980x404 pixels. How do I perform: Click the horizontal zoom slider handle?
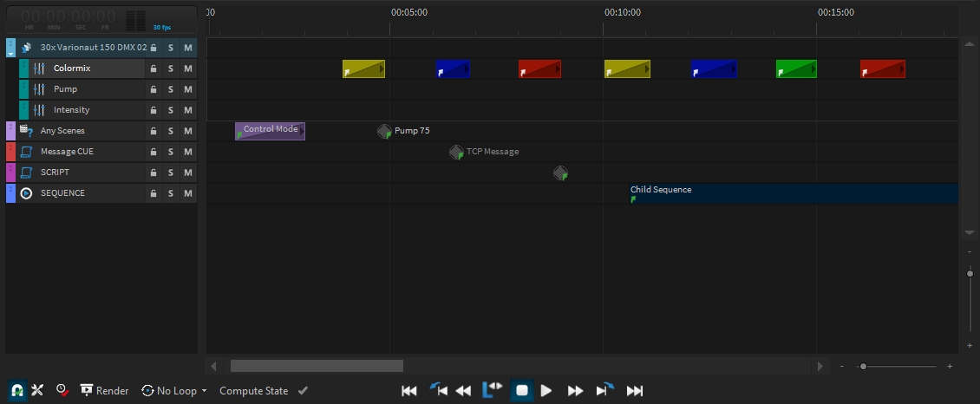tap(863, 367)
